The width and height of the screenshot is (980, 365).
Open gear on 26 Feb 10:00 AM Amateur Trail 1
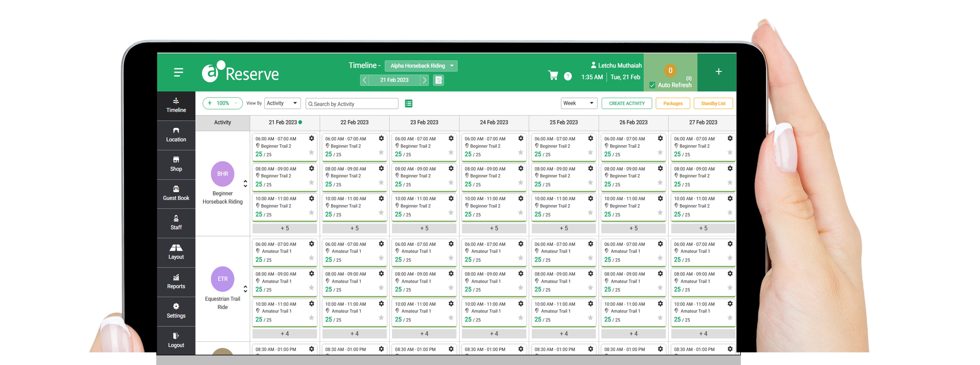pos(660,304)
